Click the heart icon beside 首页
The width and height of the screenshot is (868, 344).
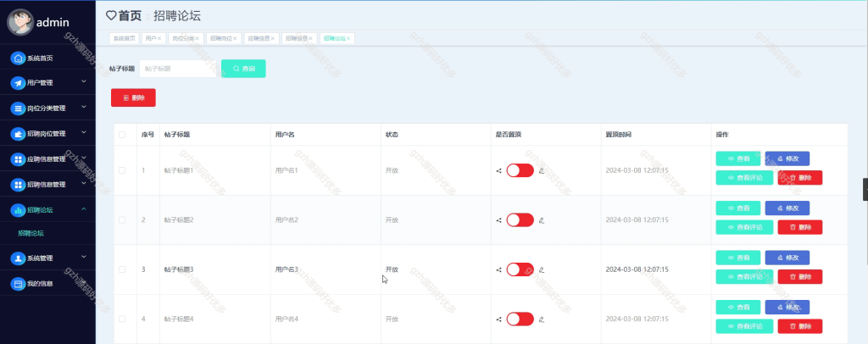pos(111,16)
